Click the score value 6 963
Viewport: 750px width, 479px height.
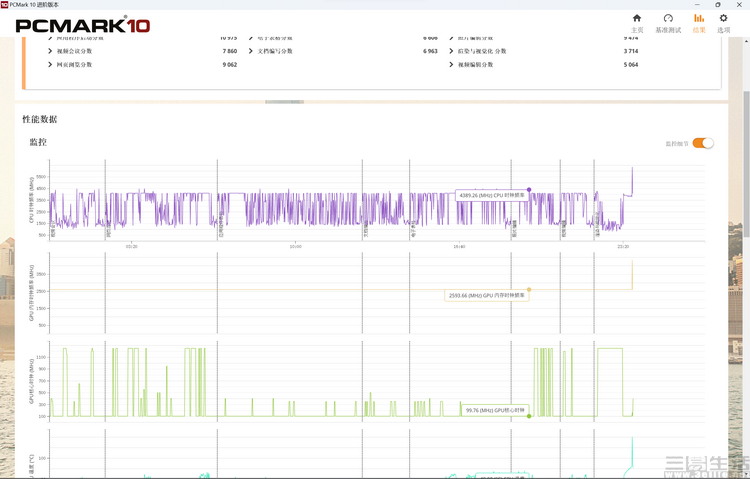(430, 51)
